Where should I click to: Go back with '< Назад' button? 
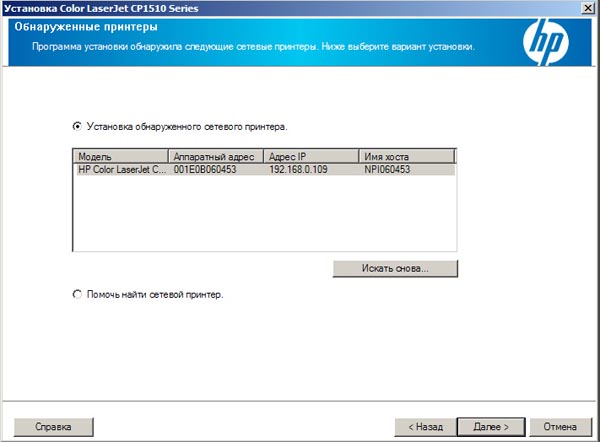click(426, 427)
